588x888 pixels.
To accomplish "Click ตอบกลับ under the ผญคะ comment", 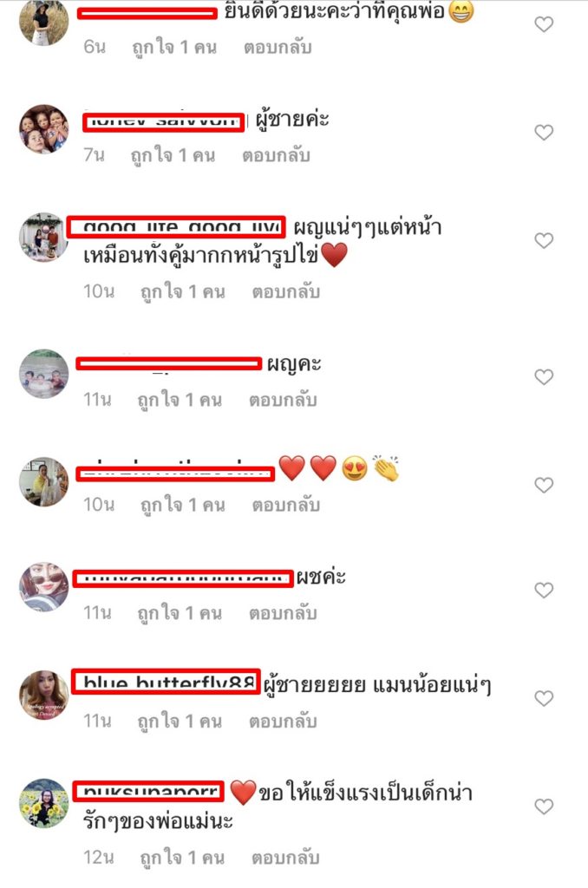I will [x=283, y=400].
